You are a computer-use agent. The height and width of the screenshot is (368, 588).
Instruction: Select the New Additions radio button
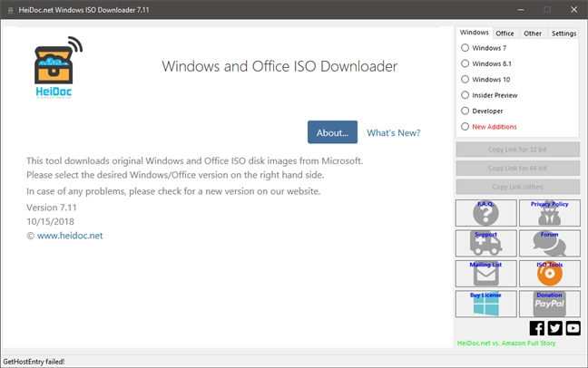click(x=465, y=127)
